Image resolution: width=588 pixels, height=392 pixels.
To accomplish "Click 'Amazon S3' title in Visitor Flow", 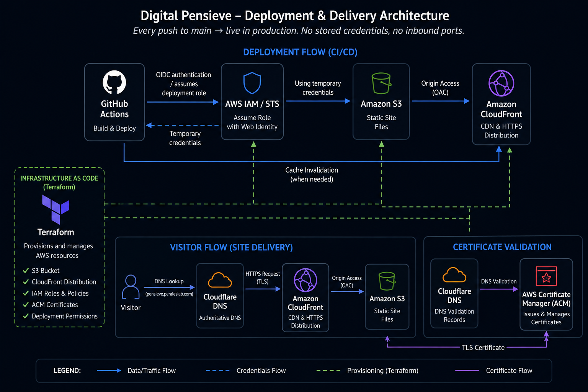I will 387,299.
